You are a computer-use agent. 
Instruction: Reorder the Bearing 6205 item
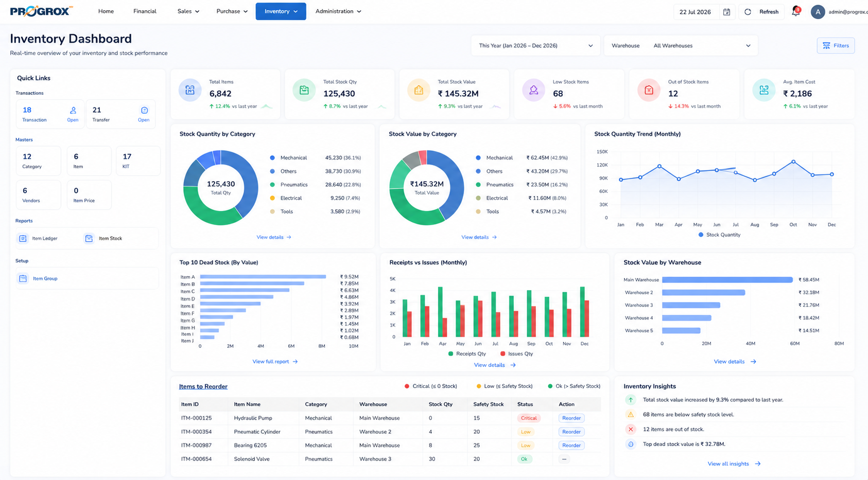[571, 446]
